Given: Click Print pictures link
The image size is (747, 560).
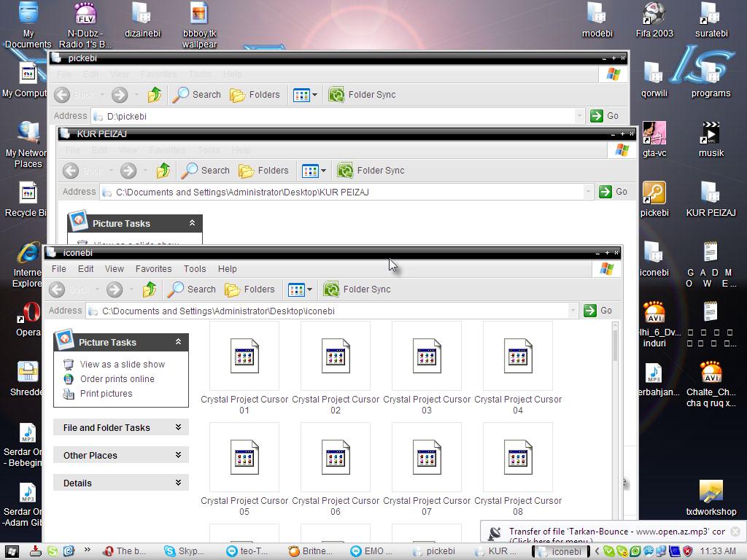Looking at the screenshot, I should 107,394.
